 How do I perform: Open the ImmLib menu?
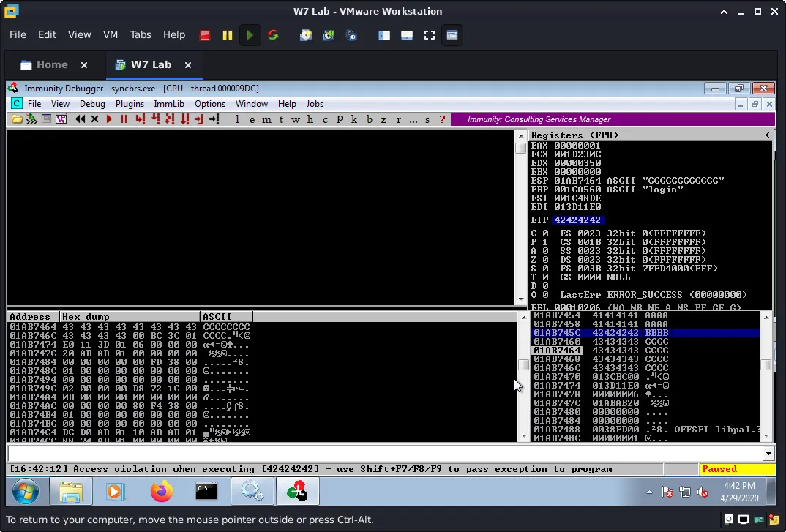click(x=169, y=104)
